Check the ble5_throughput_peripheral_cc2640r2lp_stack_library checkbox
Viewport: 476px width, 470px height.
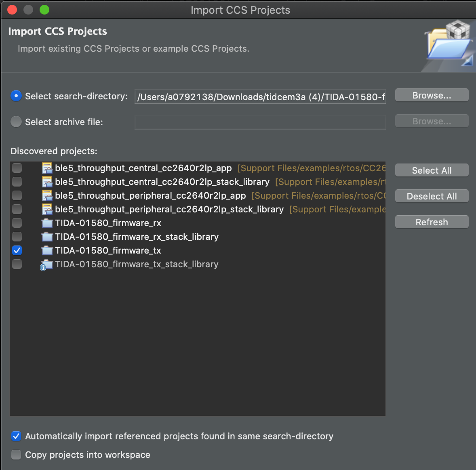17,209
